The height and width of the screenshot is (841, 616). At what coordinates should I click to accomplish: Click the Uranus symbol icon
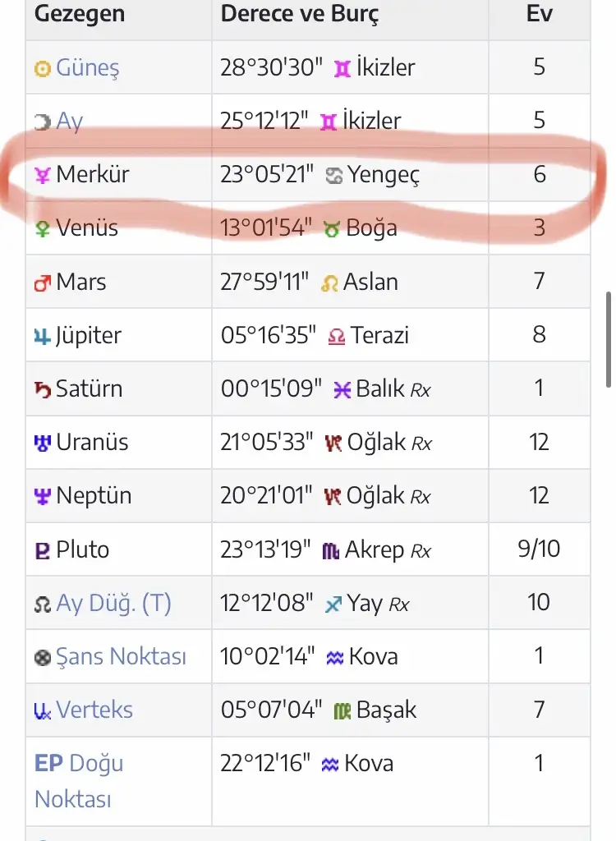43,443
